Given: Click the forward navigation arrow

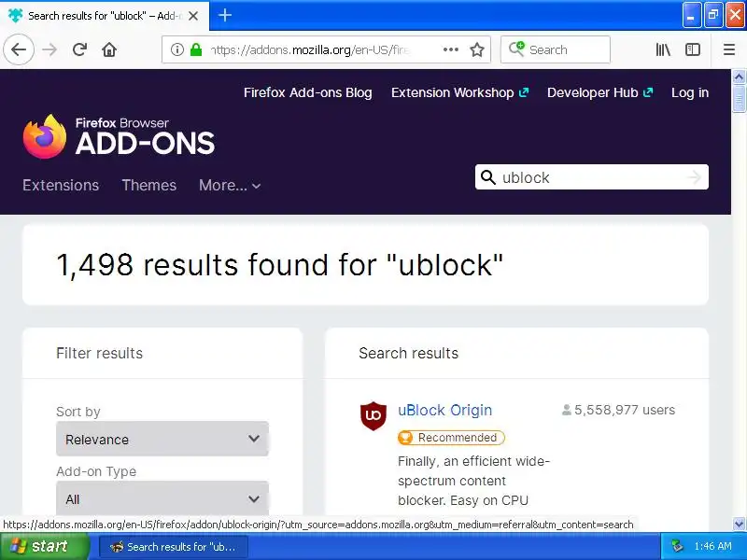Looking at the screenshot, I should coord(49,49).
